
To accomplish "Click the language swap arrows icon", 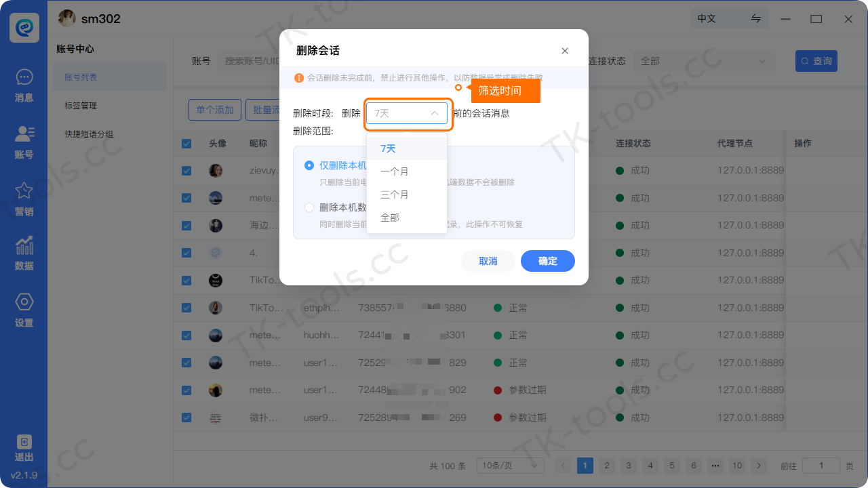I will 756,18.
